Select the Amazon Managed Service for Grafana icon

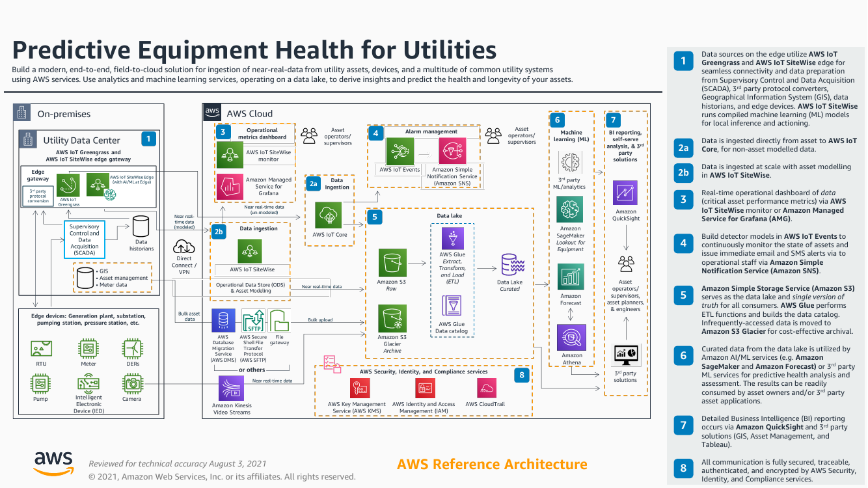[x=228, y=186]
